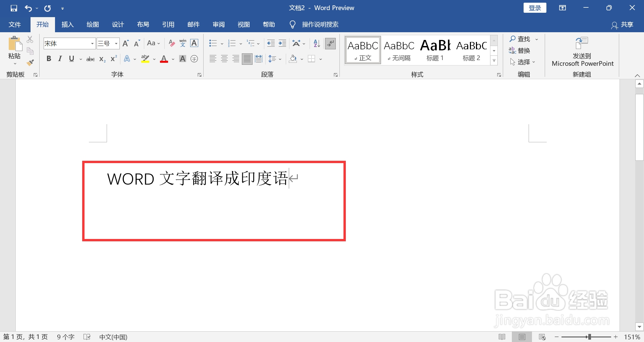Open the 选择 dropdown in editing group
The image size is (644, 342).
point(523,62)
